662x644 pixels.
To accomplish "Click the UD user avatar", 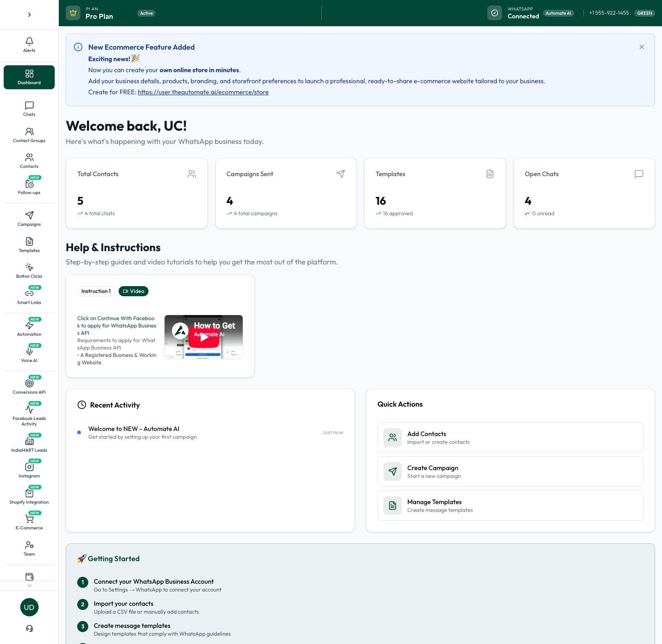I will (x=29, y=607).
